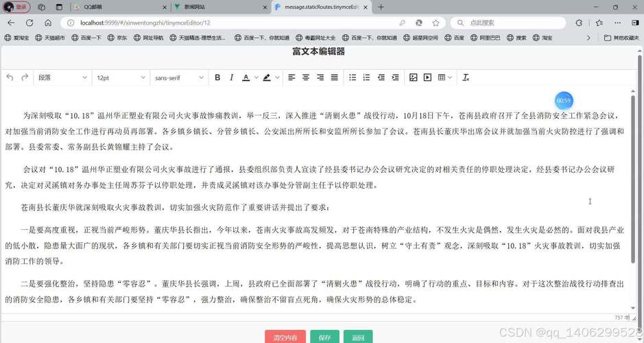Insert a bulleted list
Viewport: 644px width, 343px height.
coord(353,78)
